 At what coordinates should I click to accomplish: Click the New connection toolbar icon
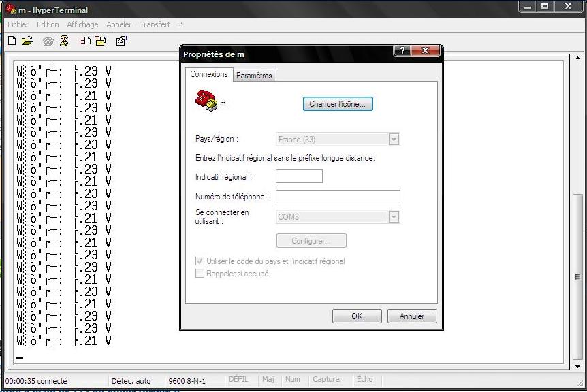click(12, 41)
